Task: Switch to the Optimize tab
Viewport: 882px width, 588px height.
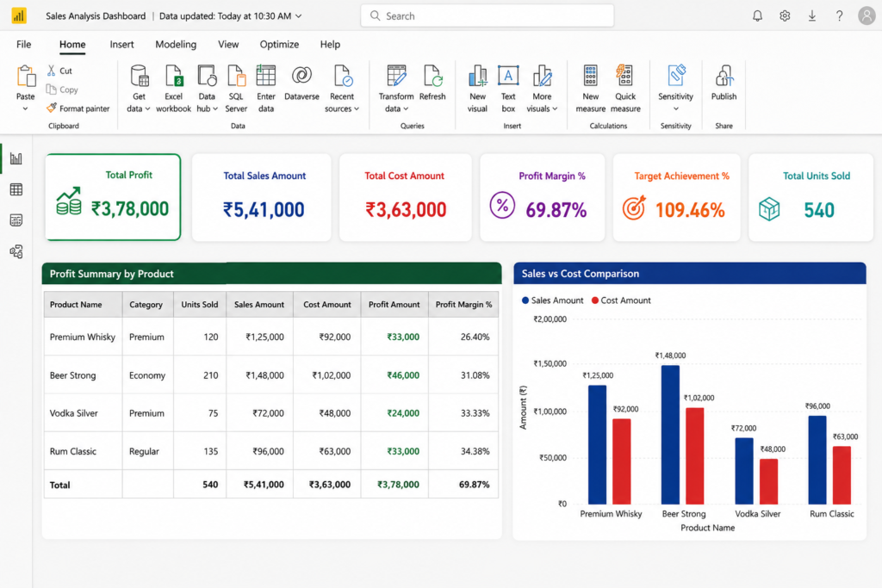Action: pos(279,45)
